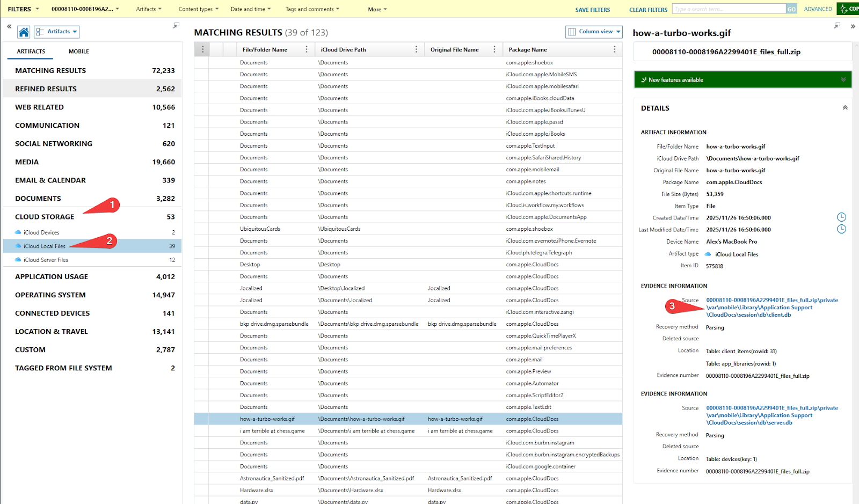The height and width of the screenshot is (504, 859).
Task: Select the COMMUNICATION category
Action: [92, 125]
